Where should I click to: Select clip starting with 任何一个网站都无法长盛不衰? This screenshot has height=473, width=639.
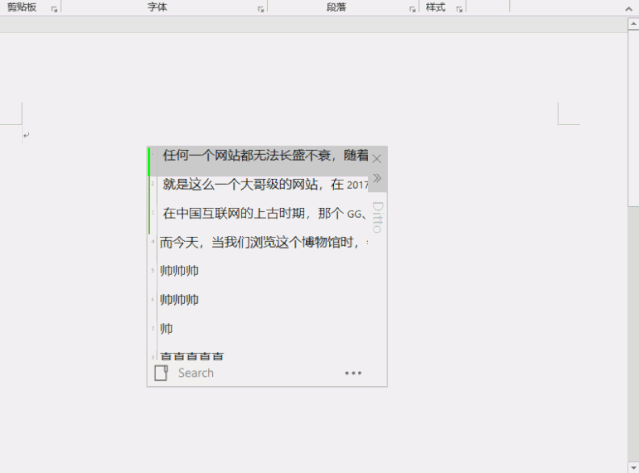[x=259, y=161]
